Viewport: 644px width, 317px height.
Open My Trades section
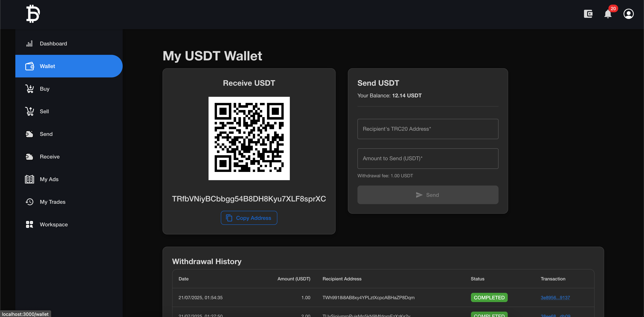[69, 202]
